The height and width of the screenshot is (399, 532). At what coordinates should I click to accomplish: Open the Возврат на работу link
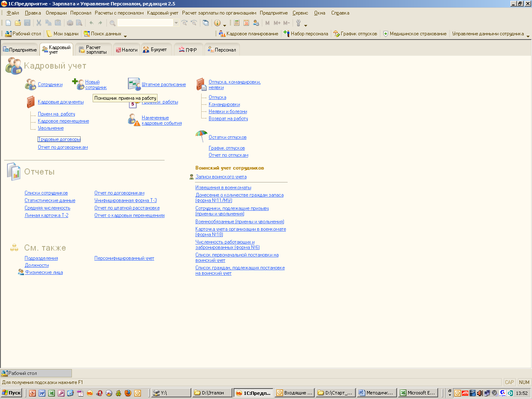coord(228,118)
